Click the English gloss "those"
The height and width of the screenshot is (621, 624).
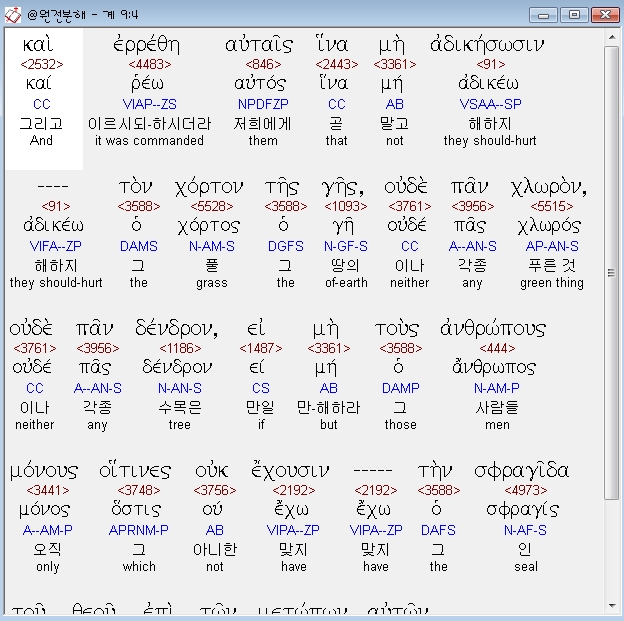coord(401,425)
